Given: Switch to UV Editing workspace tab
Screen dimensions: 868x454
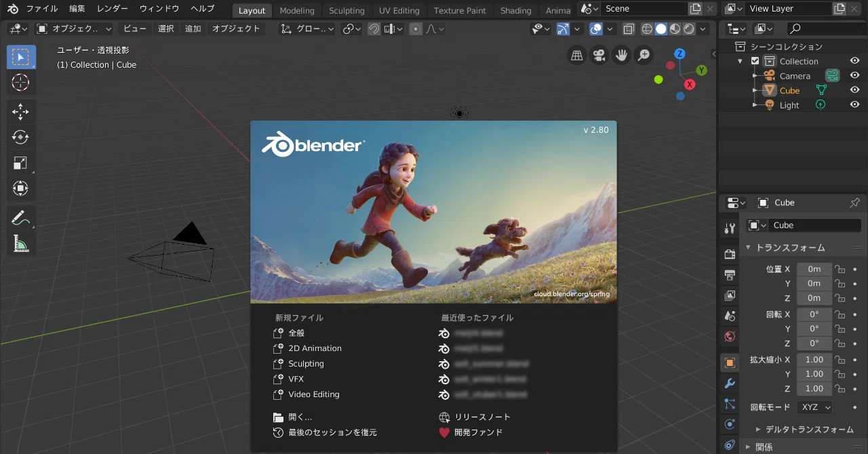Looking at the screenshot, I should coord(399,10).
